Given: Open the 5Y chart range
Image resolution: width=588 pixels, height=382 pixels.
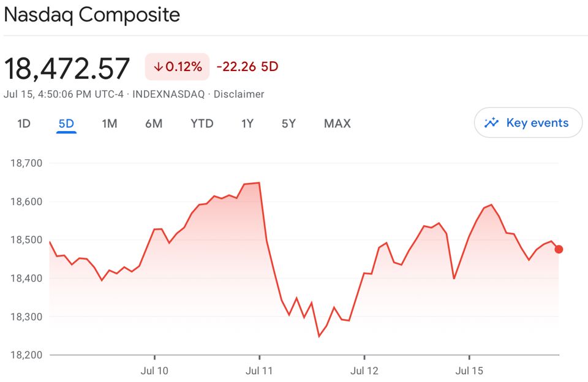Looking at the screenshot, I should click(x=288, y=123).
